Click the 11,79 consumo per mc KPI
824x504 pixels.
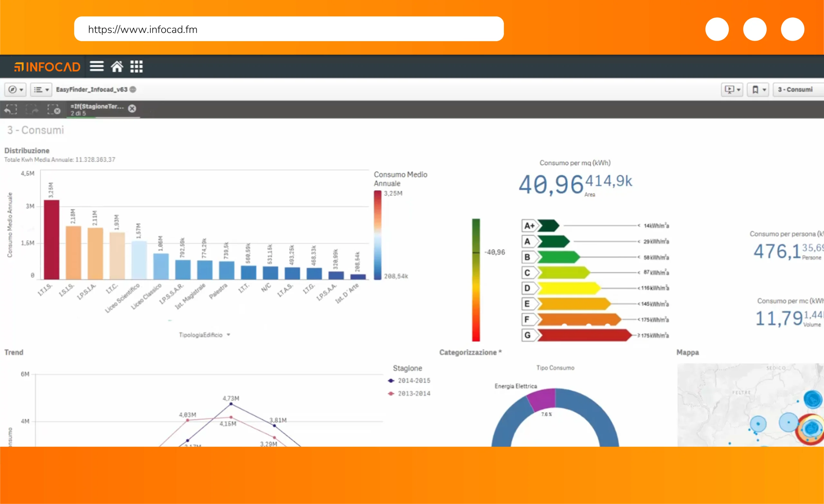click(x=779, y=318)
